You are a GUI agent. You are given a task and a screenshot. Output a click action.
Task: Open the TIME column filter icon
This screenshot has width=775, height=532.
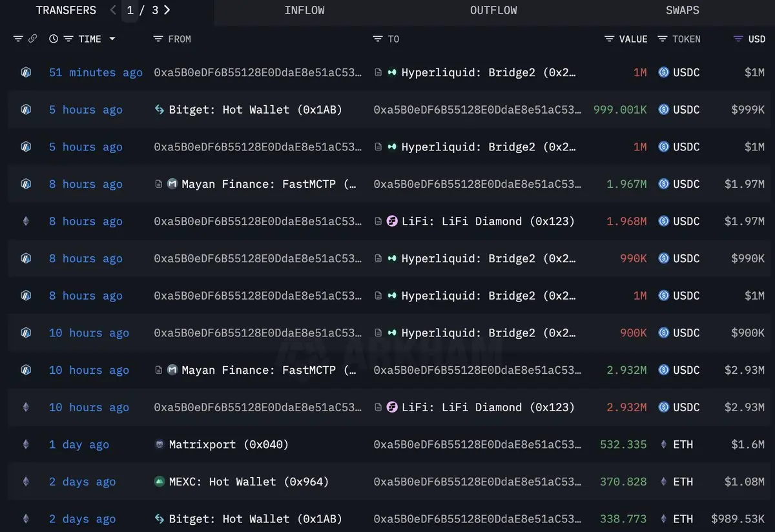point(68,39)
